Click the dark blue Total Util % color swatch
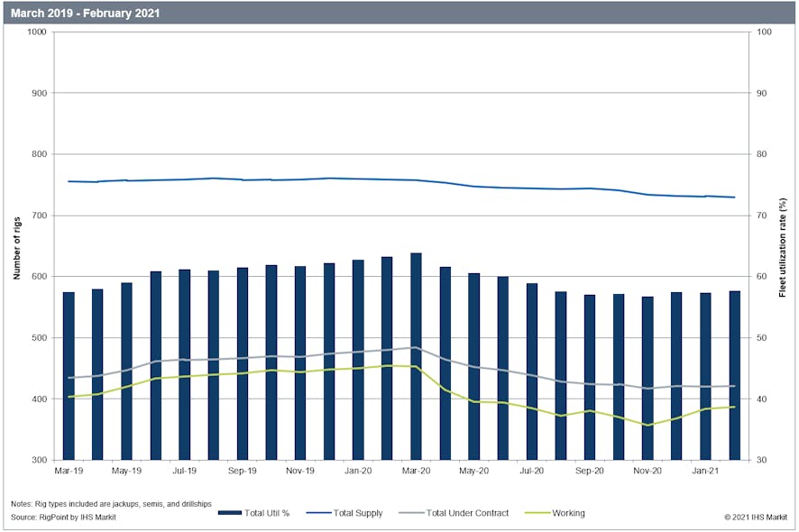Viewport: 799px width, 532px height. 230,512
